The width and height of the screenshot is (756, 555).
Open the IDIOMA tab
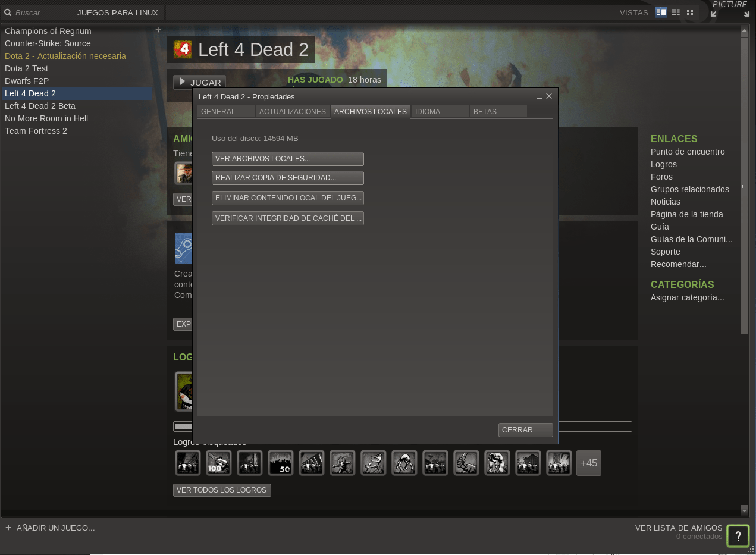440,112
